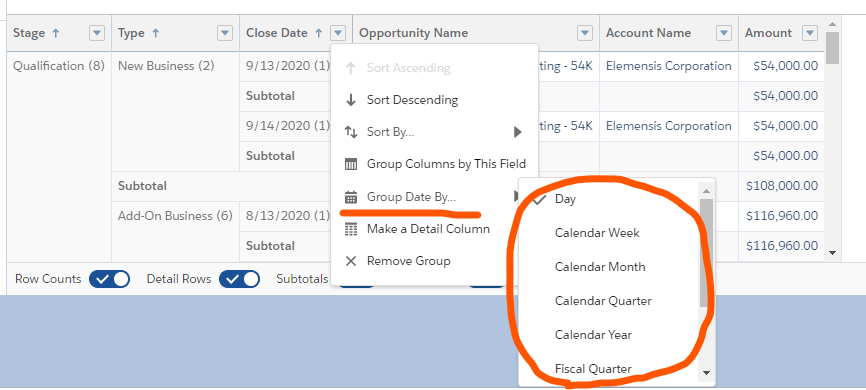
Task: Click the Stage column ascending sort arrow
Action: click(x=55, y=33)
